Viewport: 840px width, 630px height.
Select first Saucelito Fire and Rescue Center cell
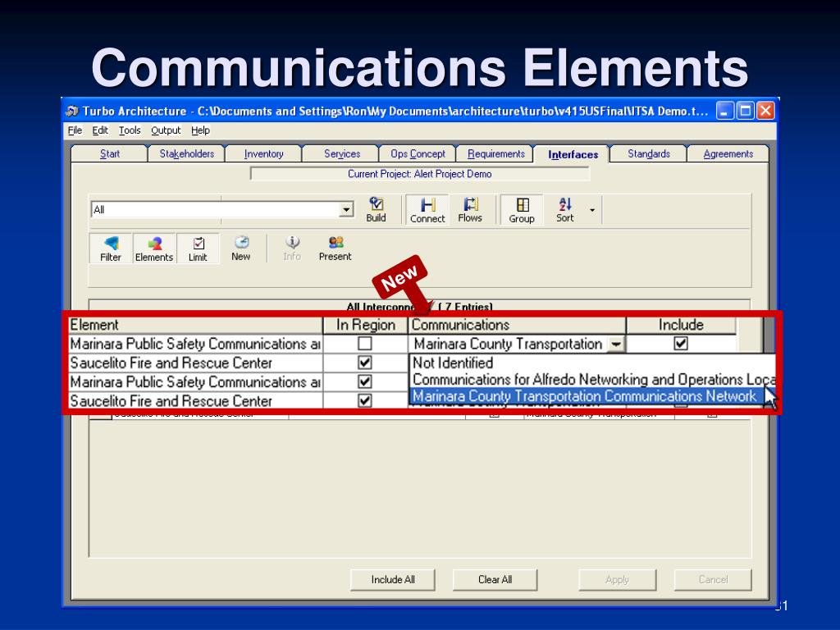tap(195, 363)
